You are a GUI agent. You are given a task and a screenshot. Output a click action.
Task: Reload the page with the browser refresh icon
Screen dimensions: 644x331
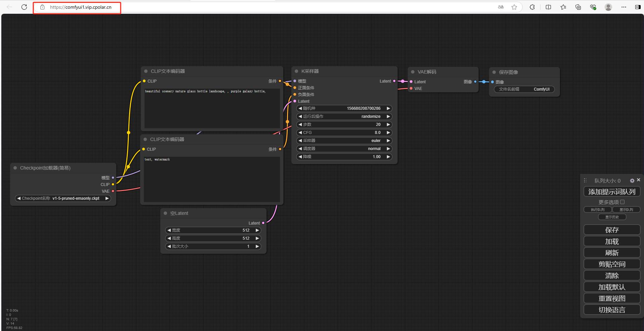tap(24, 7)
